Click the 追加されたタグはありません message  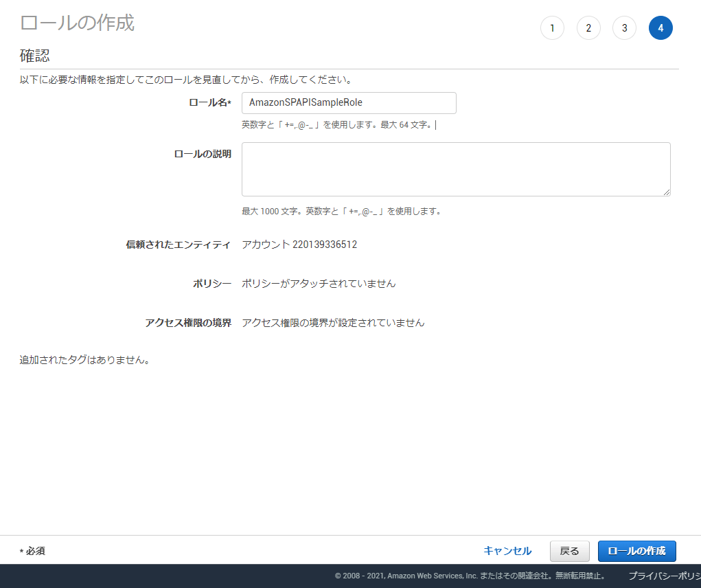[x=84, y=360]
